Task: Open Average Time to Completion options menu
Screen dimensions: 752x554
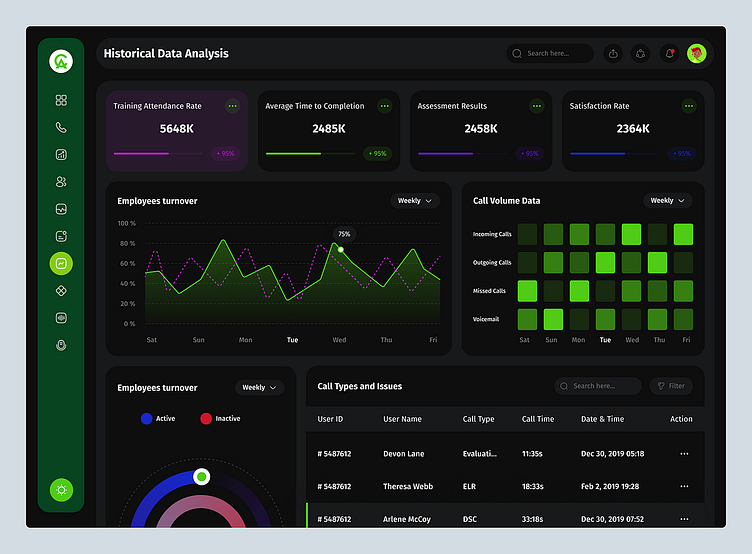Action: pos(385,106)
